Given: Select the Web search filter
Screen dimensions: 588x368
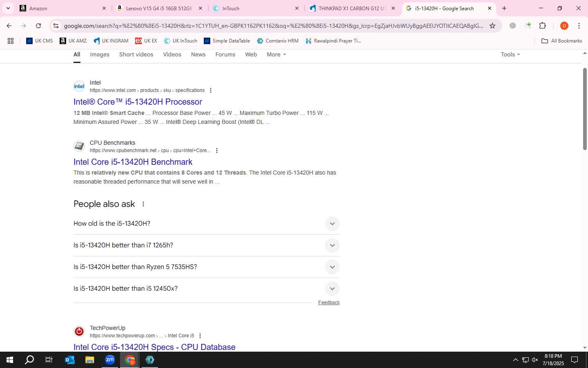Looking at the screenshot, I should pos(251,54).
